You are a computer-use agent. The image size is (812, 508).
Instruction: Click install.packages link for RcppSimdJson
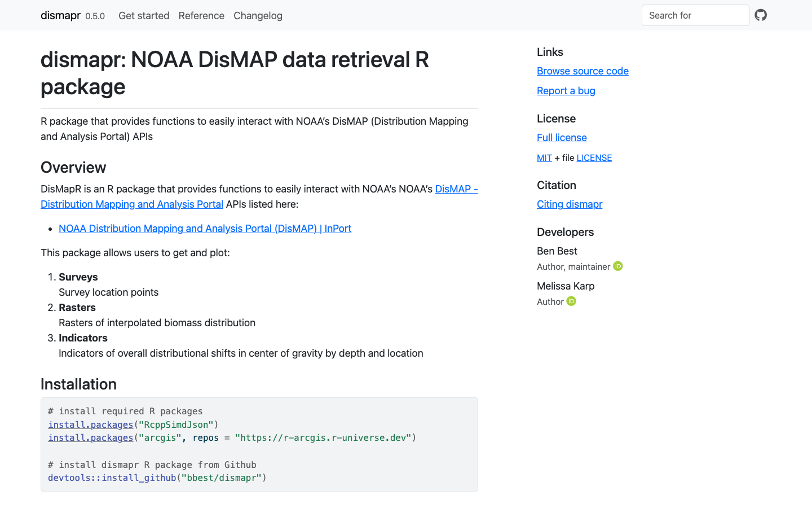tap(90, 424)
